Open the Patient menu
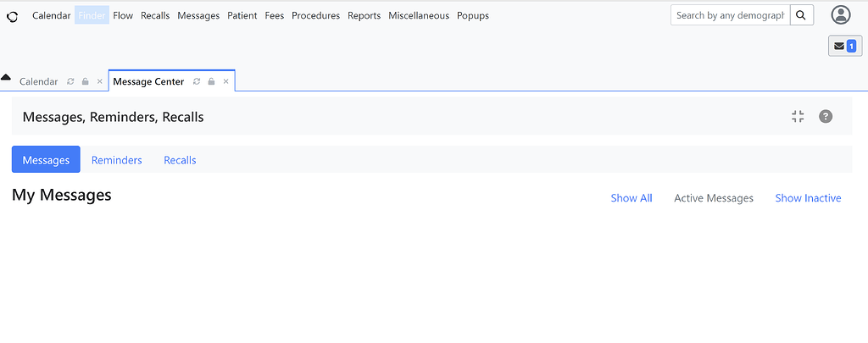This screenshot has width=868, height=343. pos(242,15)
